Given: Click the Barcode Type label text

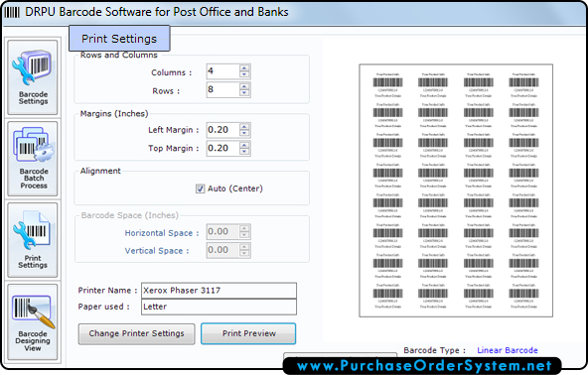Looking at the screenshot, I should pyautogui.click(x=435, y=350).
